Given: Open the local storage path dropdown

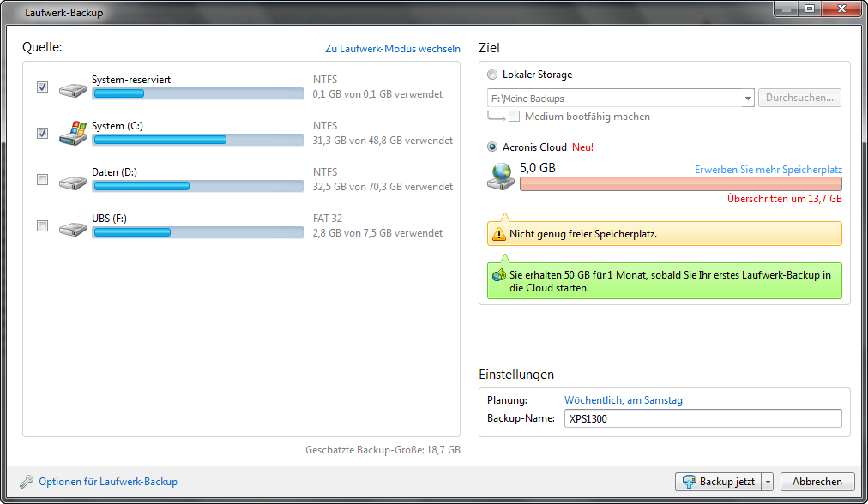Looking at the screenshot, I should click(x=748, y=99).
